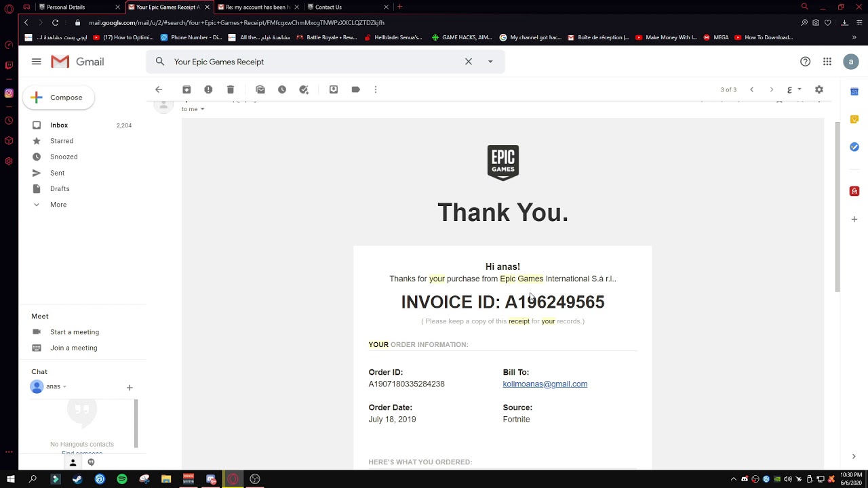Add page to bookmarks heart icon
This screenshot has width=868, height=488.
click(828, 22)
